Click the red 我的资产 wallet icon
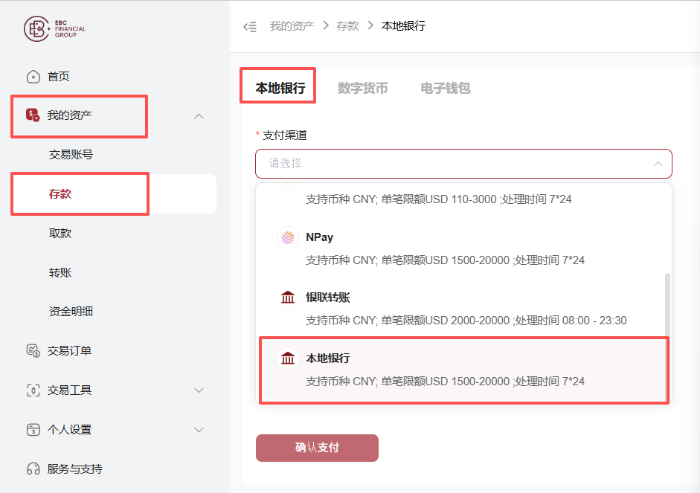 [33, 115]
